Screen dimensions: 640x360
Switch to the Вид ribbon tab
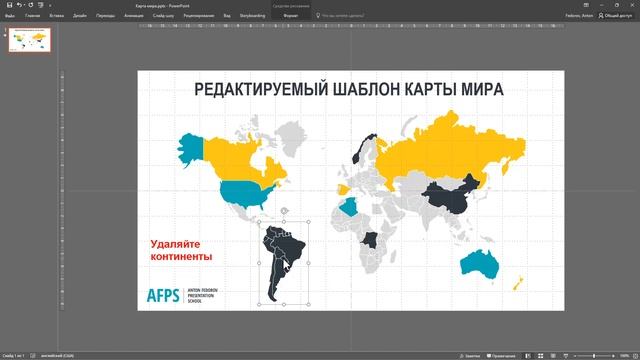coord(227,16)
